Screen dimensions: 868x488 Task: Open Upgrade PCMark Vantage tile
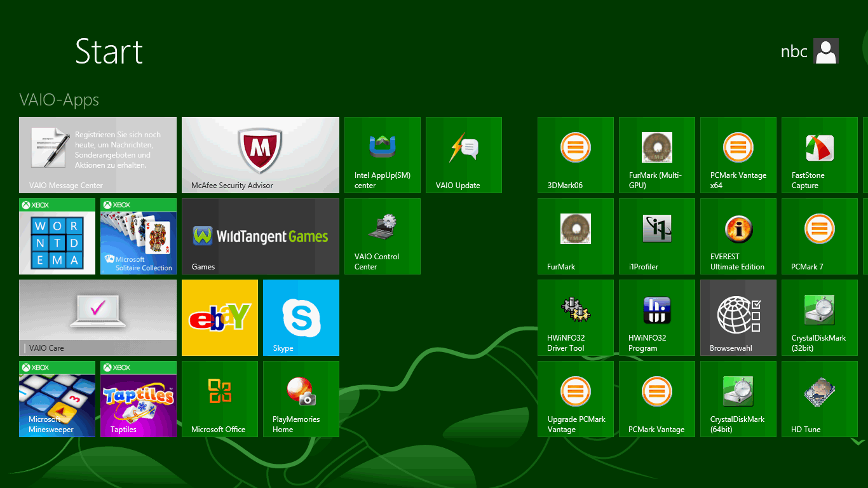point(576,399)
